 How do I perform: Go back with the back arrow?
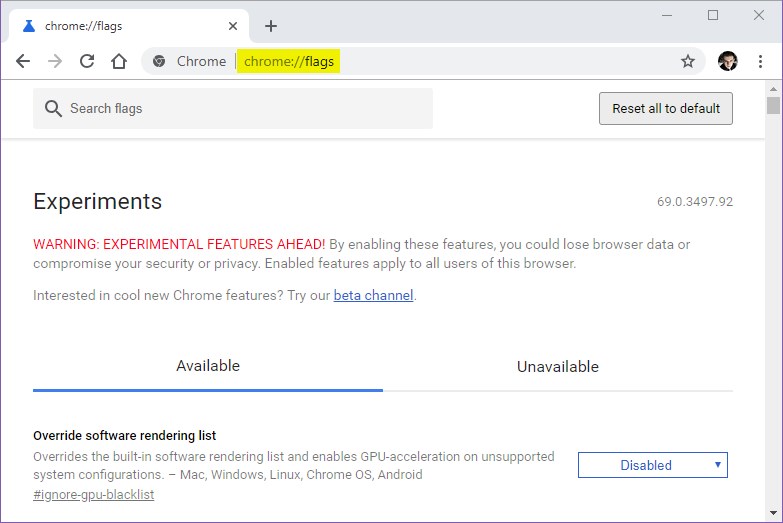[23, 61]
